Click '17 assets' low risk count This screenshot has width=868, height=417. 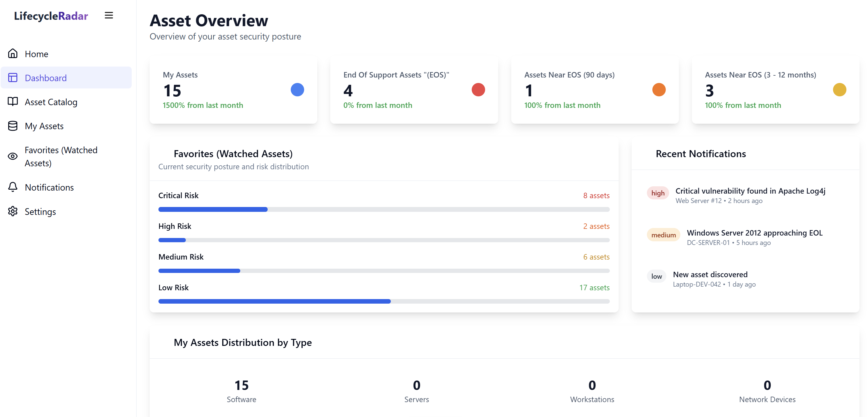(594, 287)
